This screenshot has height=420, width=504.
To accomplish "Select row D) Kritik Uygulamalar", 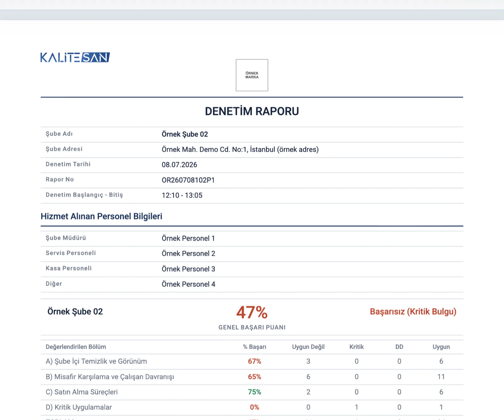I will (252, 407).
